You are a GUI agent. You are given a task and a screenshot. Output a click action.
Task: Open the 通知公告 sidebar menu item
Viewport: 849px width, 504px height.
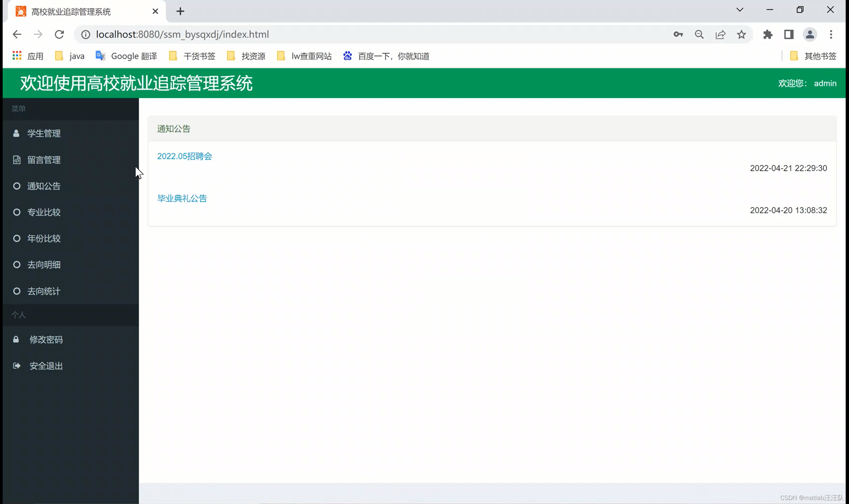tap(44, 186)
